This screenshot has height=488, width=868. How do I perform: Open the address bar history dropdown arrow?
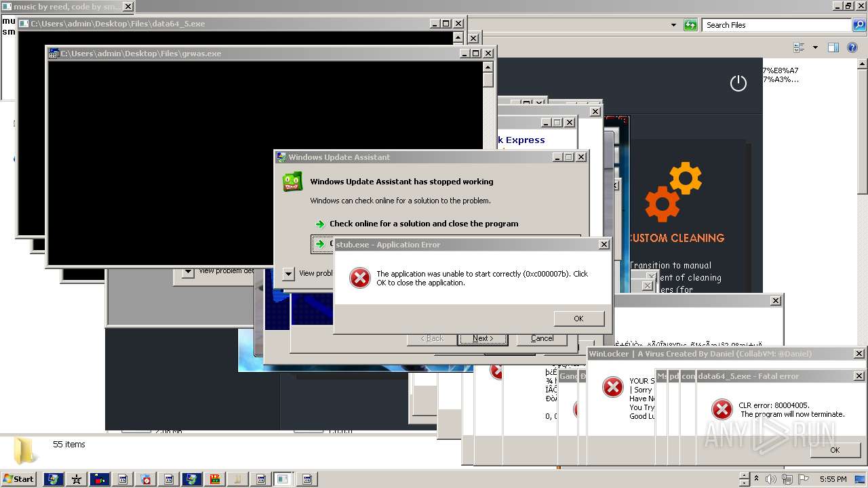673,25
